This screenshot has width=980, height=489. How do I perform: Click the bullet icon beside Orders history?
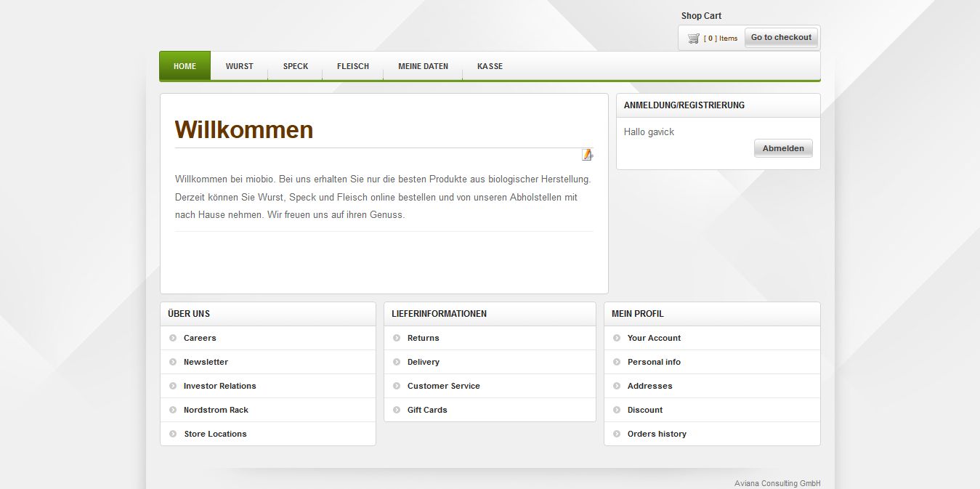pos(617,434)
